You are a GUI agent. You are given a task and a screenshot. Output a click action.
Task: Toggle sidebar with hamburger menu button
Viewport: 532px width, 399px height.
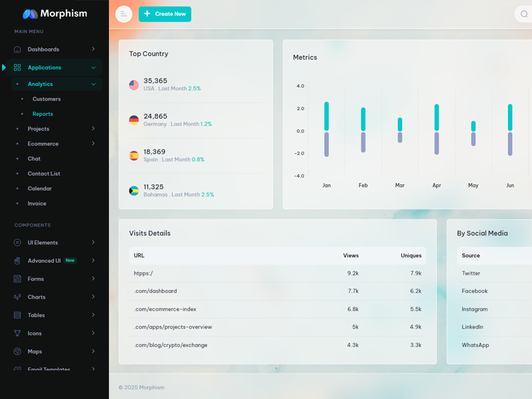coord(124,14)
